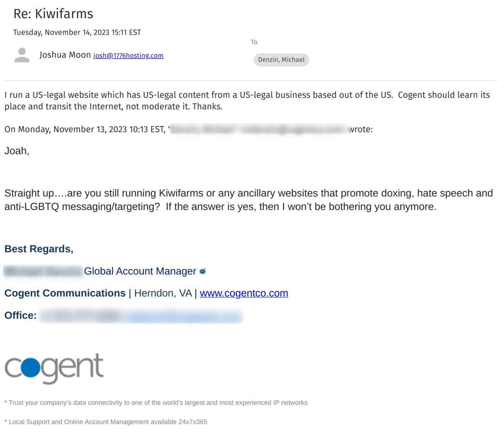Click the blue circle in Cogent logo
This screenshot has height=432, width=504.
point(31,367)
